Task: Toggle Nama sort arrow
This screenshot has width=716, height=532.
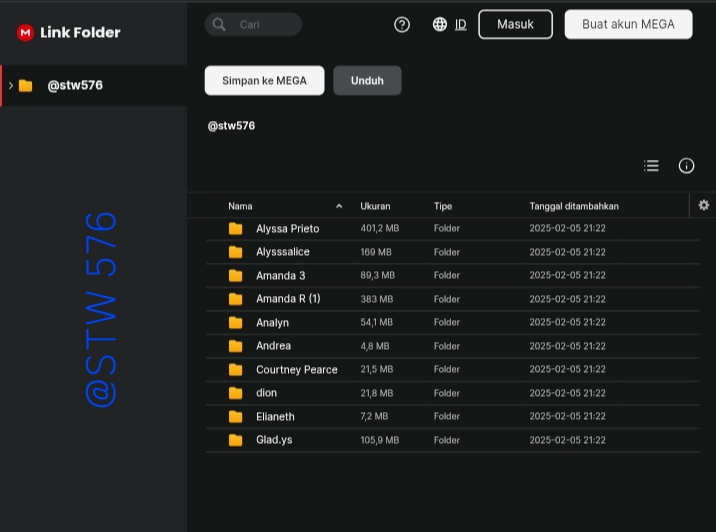Action: click(x=339, y=206)
